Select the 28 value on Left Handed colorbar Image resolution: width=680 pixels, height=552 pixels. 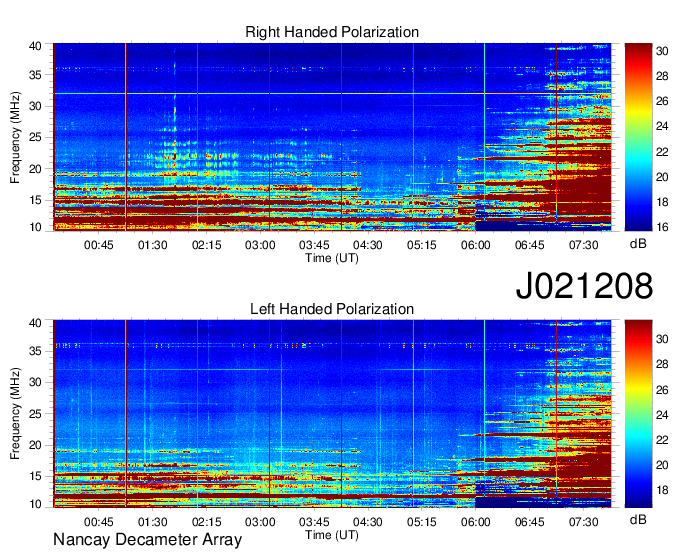(x=662, y=364)
